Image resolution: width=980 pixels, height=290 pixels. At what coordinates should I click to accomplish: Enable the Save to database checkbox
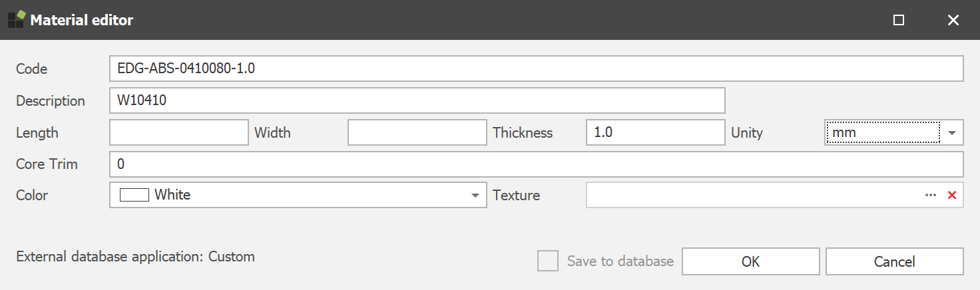[548, 261]
